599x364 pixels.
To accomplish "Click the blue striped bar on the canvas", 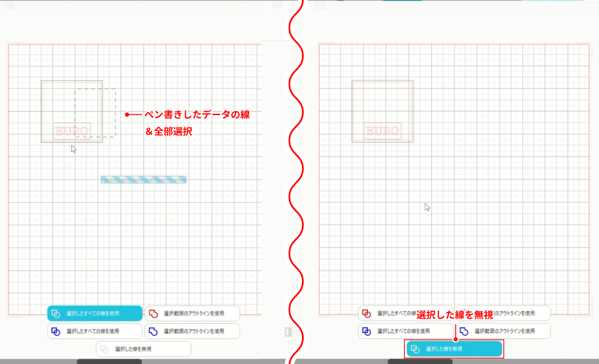I will [143, 178].
